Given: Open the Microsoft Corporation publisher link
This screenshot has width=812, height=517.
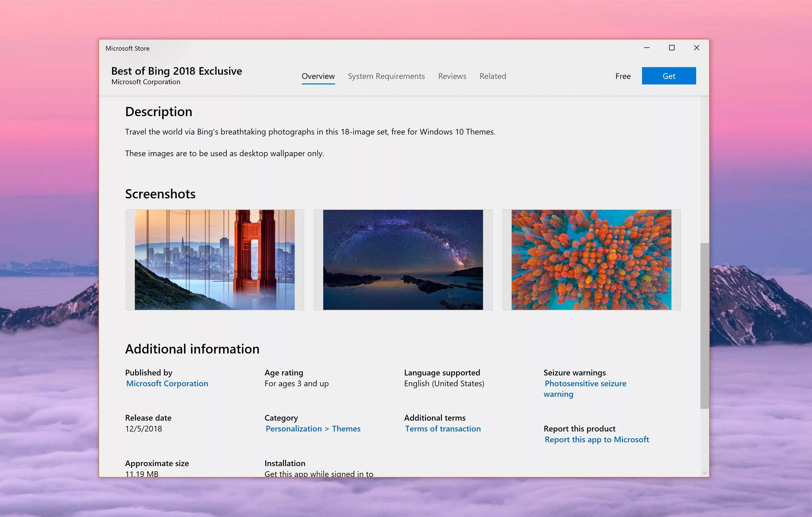Looking at the screenshot, I should point(167,384).
